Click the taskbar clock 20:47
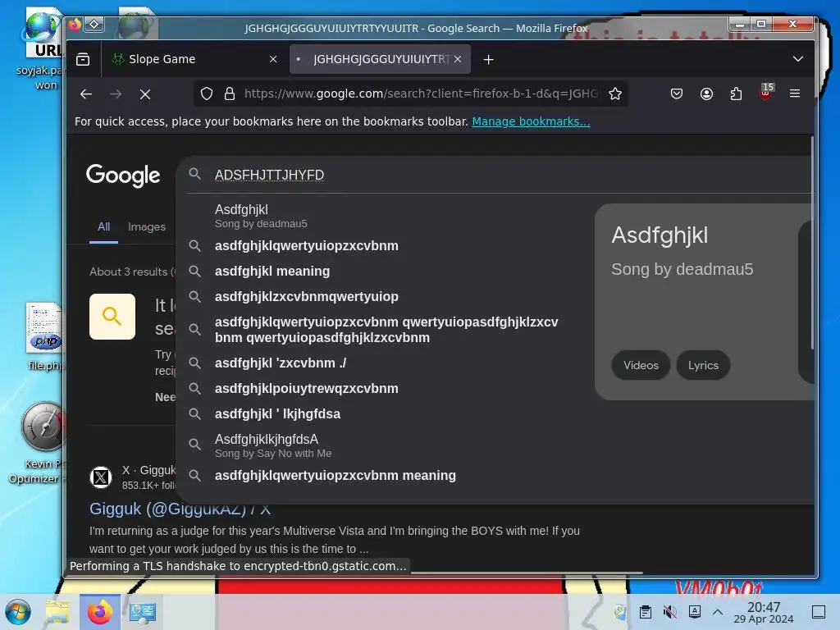The height and width of the screenshot is (630, 840). tap(764, 612)
